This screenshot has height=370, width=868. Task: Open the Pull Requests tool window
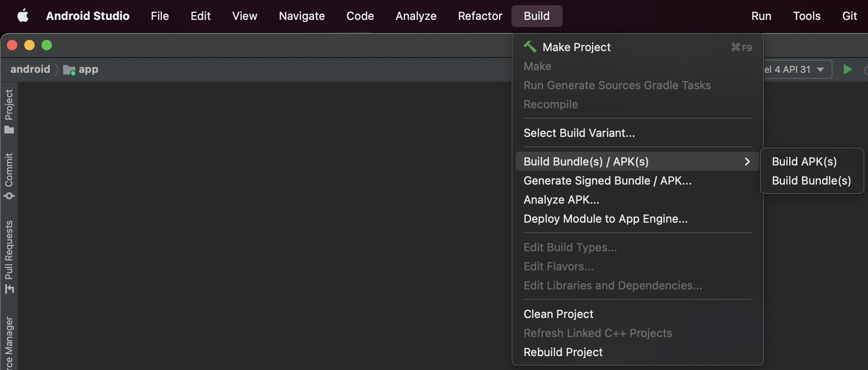9,257
